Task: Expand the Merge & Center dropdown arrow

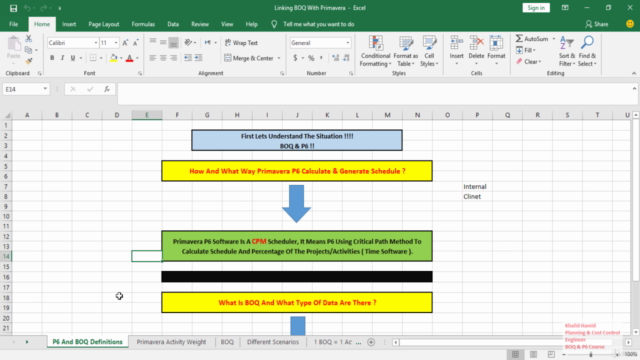Action: coord(279,58)
